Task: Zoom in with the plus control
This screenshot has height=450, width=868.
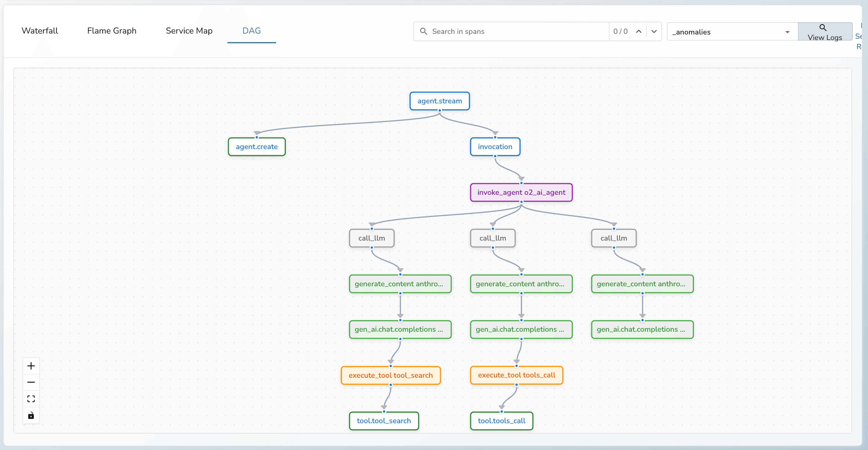Action: (31, 366)
